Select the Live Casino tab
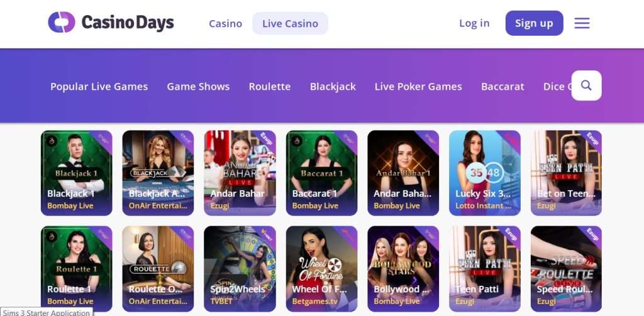 pos(290,23)
